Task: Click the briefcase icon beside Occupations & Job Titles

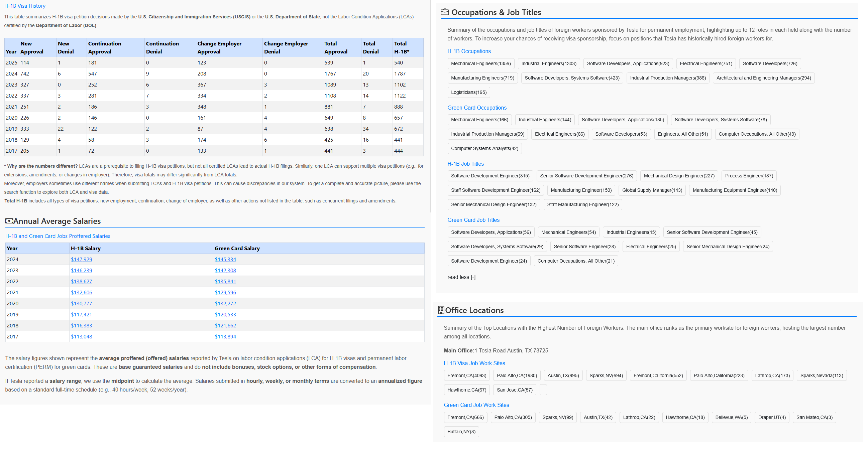Action: [x=444, y=12]
